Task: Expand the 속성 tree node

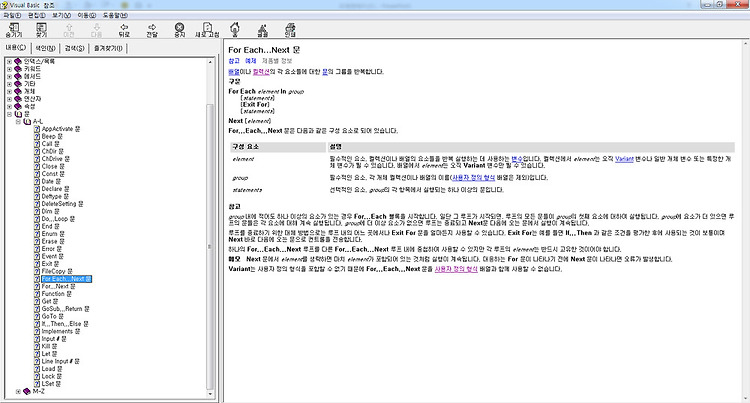Action: point(9,107)
